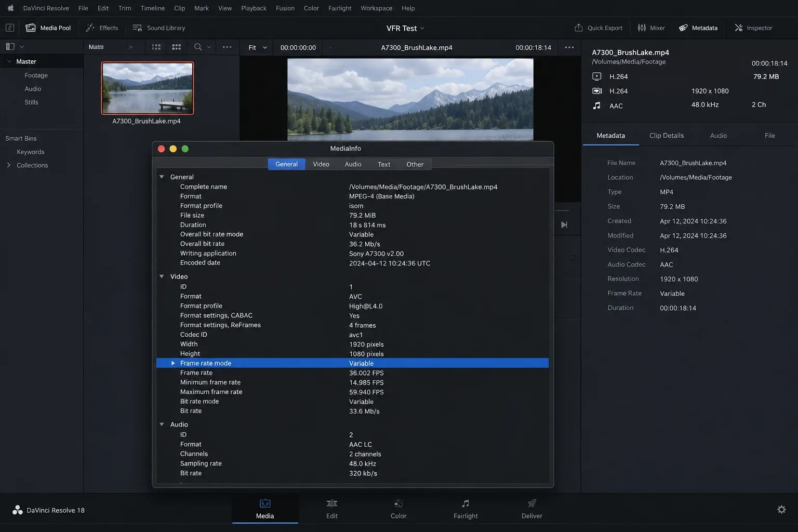Click the Writing application Sony A7300 value

pos(376,254)
